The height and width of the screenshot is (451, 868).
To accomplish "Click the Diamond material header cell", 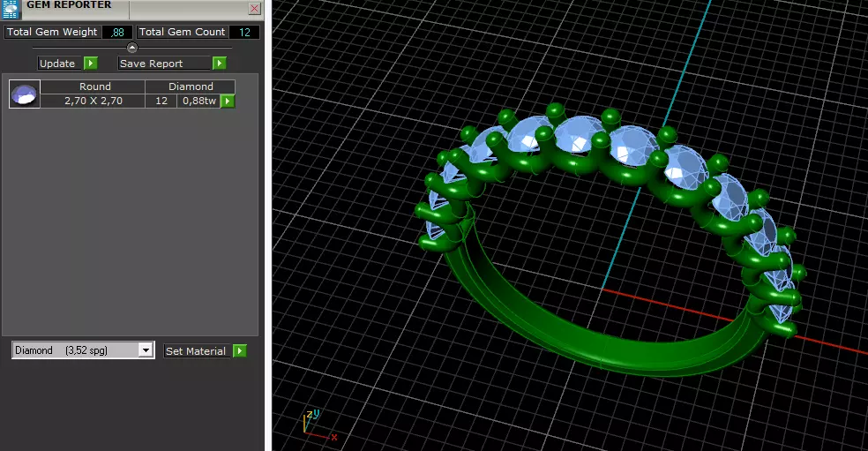I will pyautogui.click(x=191, y=86).
